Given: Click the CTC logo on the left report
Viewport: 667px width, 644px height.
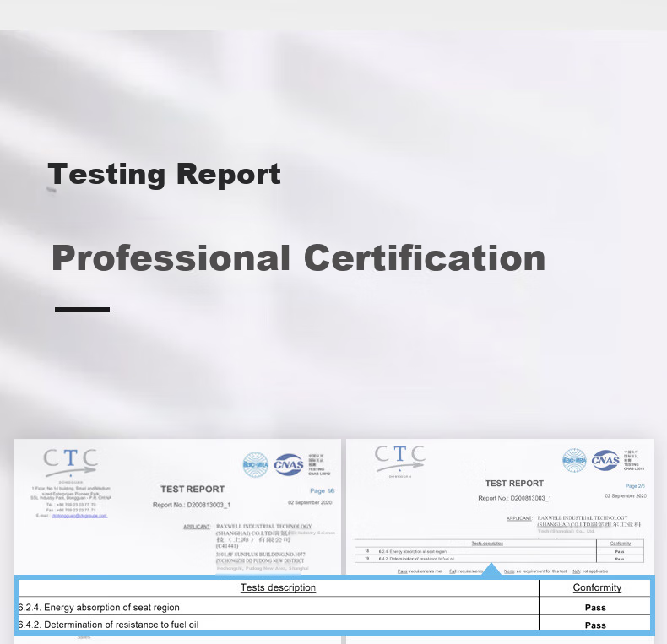Looking at the screenshot, I should pyautogui.click(x=71, y=463).
